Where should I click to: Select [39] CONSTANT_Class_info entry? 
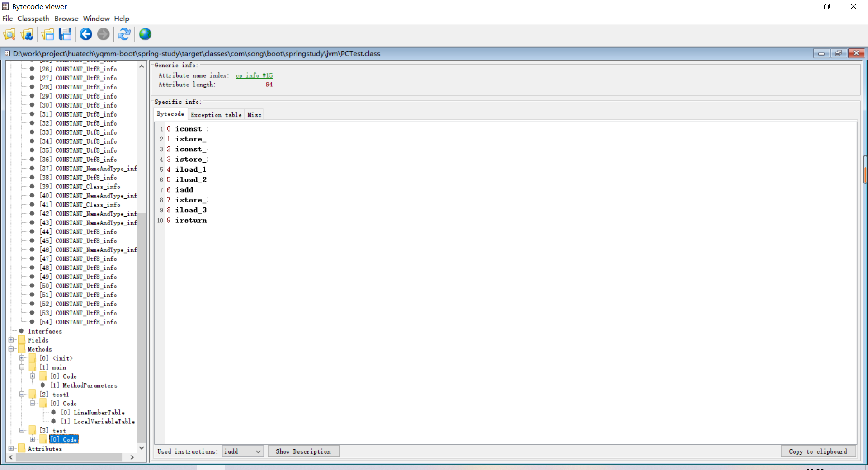click(x=80, y=186)
